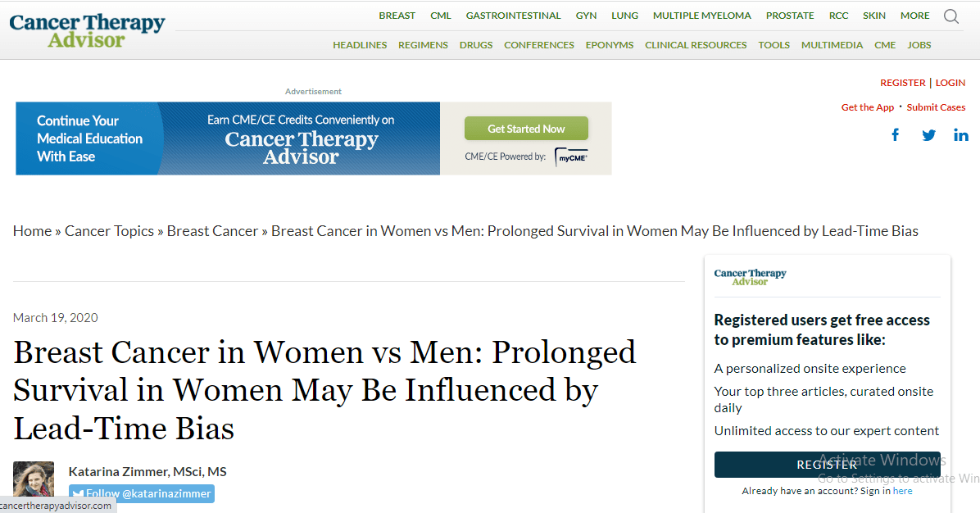
Task: Follow @katarinazimmer on Twitter
Action: pos(142,493)
